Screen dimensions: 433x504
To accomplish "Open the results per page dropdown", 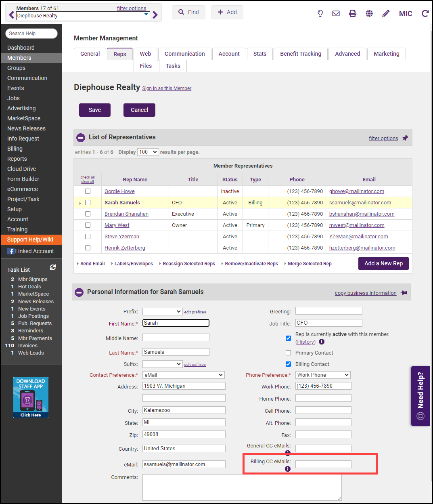I will (x=148, y=152).
